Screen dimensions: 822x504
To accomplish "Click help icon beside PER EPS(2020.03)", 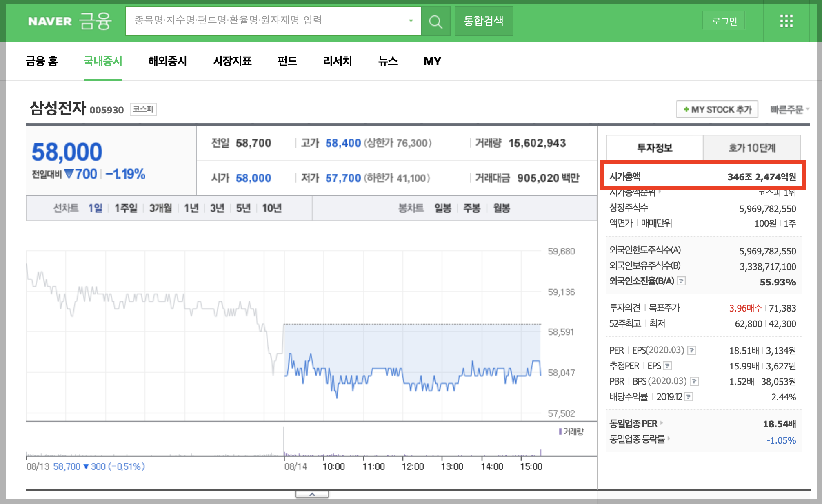I will (x=691, y=350).
